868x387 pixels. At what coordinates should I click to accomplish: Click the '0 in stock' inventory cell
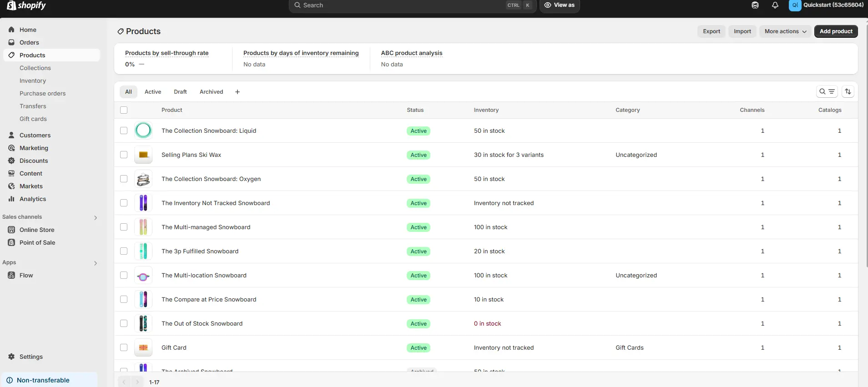point(488,323)
